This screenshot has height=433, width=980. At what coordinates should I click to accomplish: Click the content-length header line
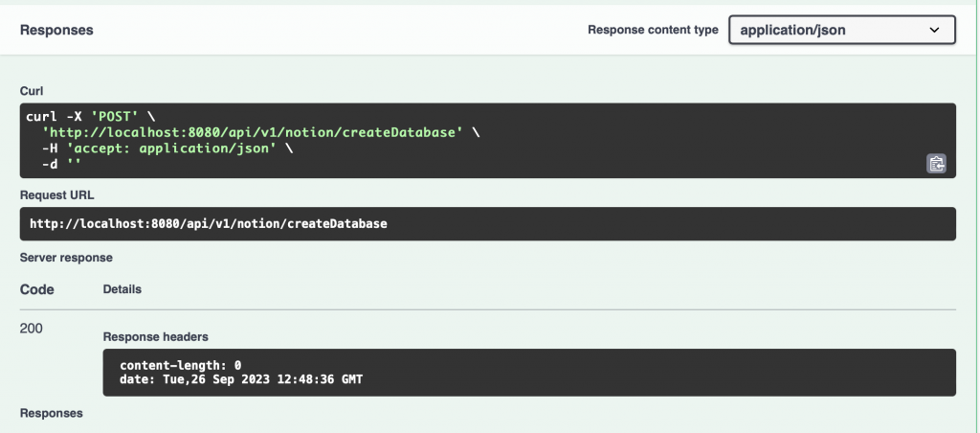click(180, 365)
